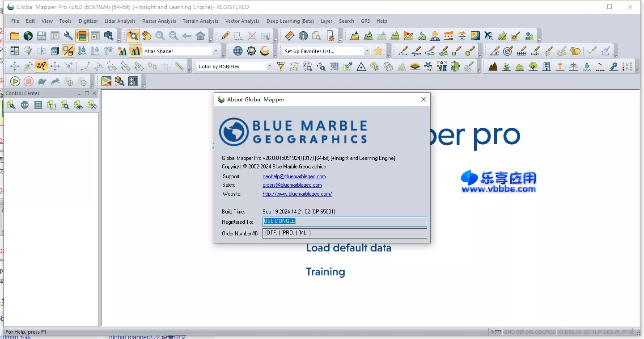Click the wrench Configuration icon

(x=68, y=36)
